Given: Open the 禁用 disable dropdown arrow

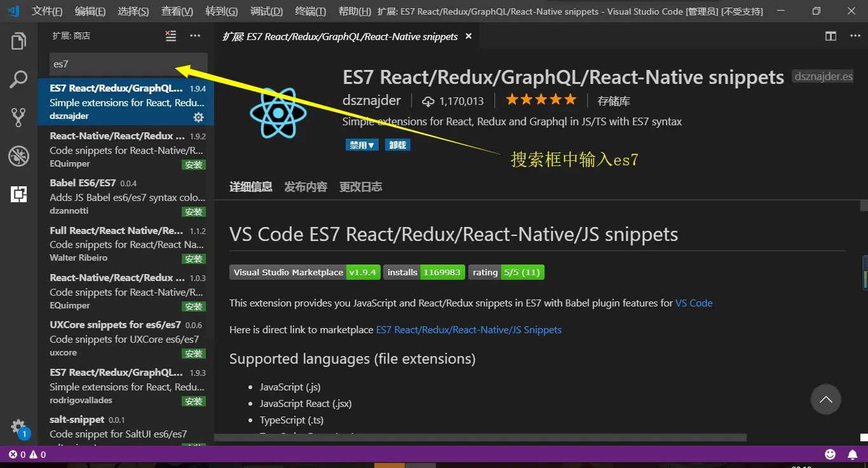Looking at the screenshot, I should tap(371, 144).
